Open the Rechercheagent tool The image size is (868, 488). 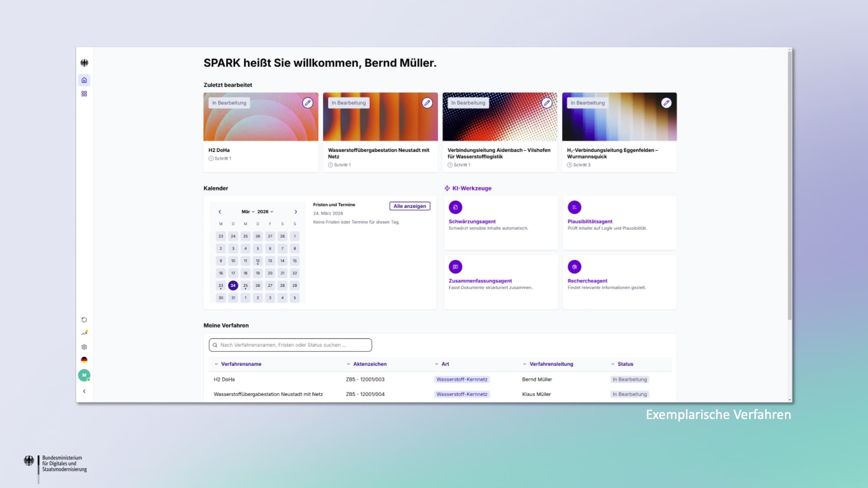click(x=587, y=281)
